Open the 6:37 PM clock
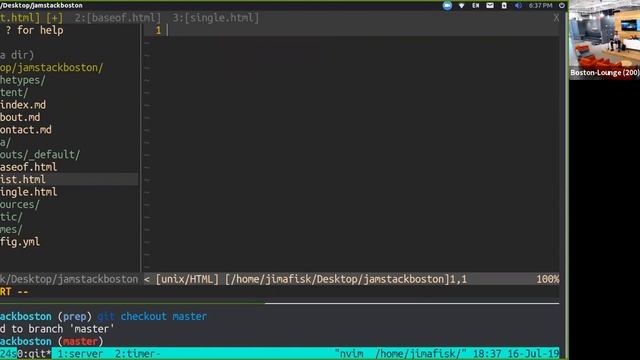The width and height of the screenshot is (640, 360). (540, 5)
